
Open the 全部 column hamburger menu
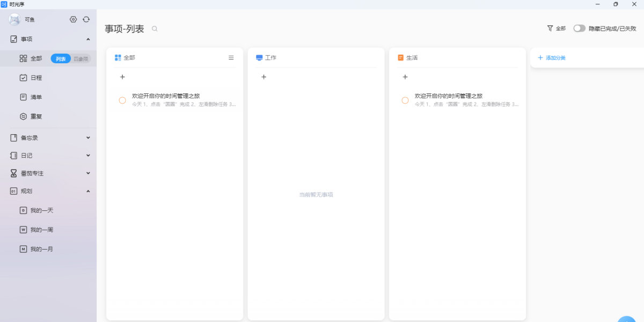coord(231,57)
